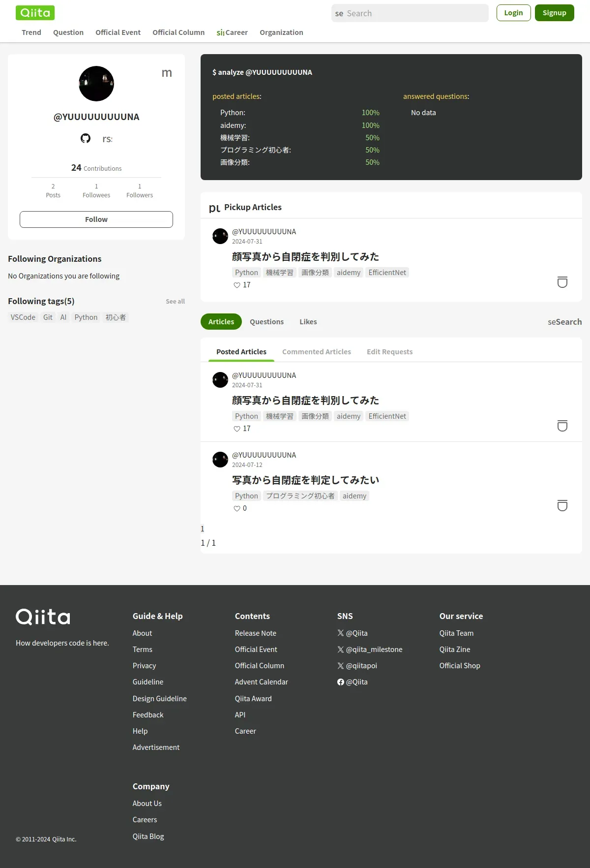View the 2 Posts count
Screen dimensions: 590x868
53,190
